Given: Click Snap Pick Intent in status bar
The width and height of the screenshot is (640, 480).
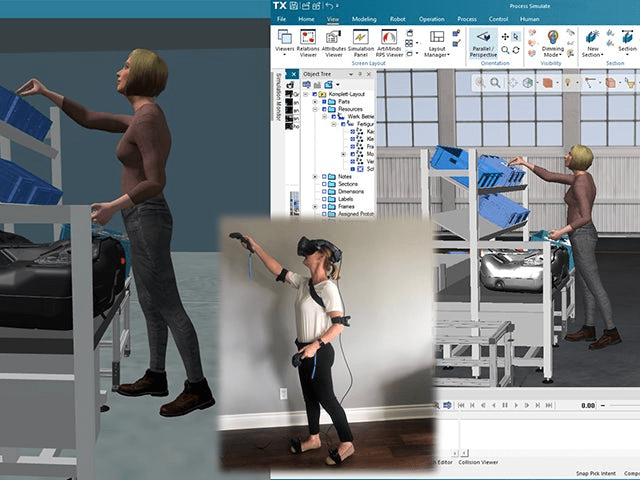Looking at the screenshot, I should click(596, 473).
